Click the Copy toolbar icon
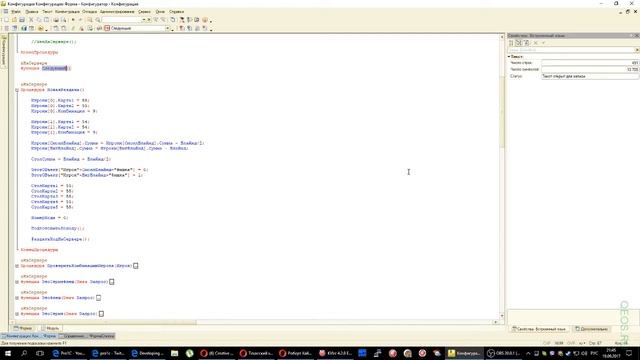 click(39, 20)
